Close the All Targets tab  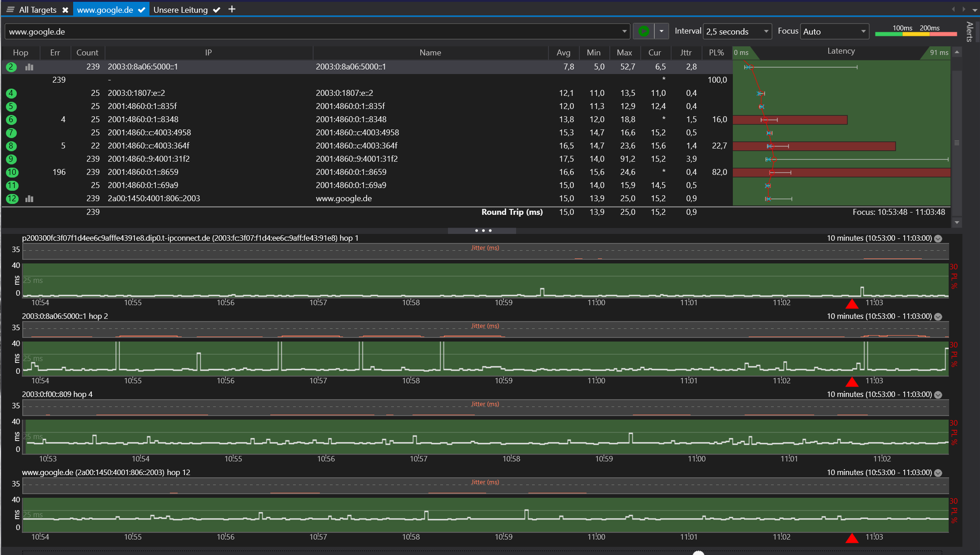pos(65,10)
